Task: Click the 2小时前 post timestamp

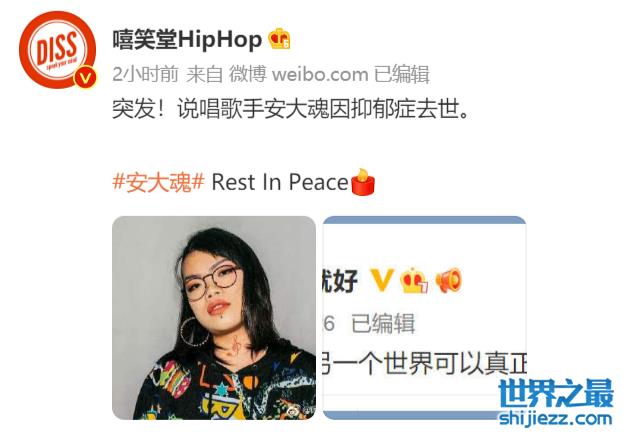Action: [x=145, y=74]
